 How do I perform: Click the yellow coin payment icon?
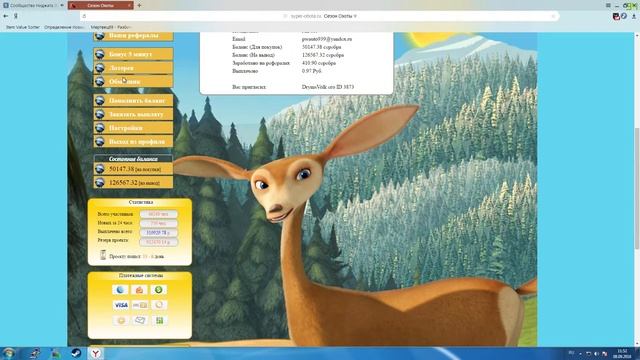pyautogui.click(x=121, y=320)
